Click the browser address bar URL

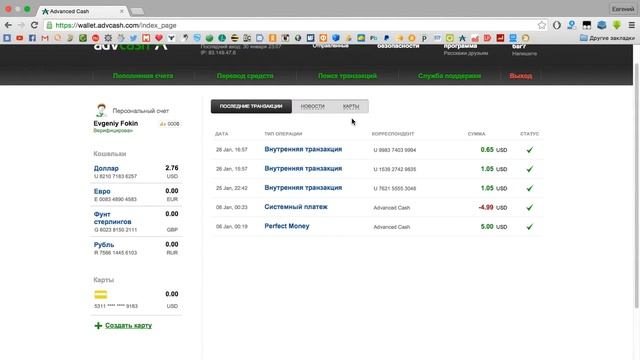(116, 25)
